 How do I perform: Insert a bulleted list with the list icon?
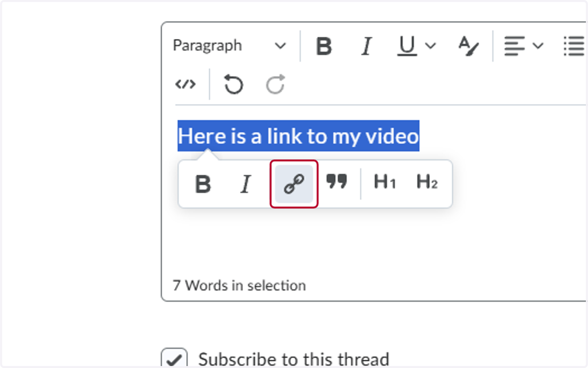574,46
